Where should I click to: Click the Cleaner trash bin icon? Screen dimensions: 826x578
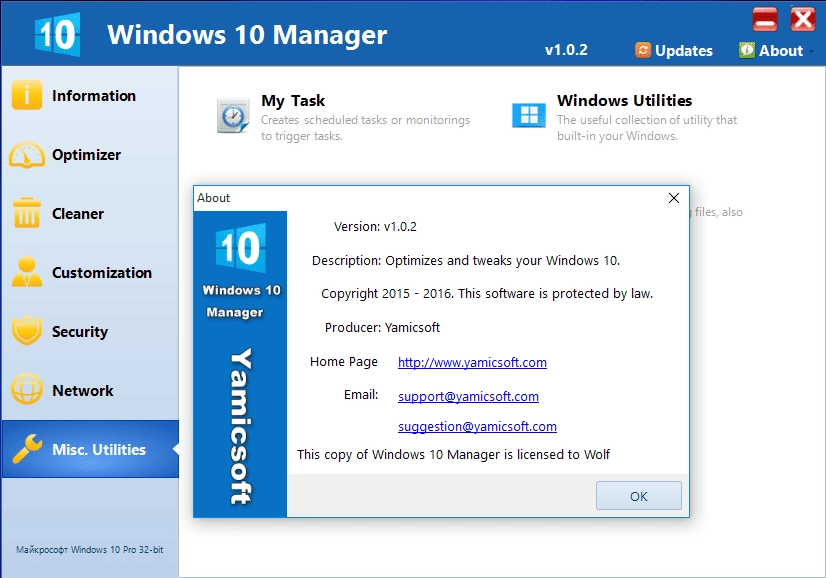(26, 213)
